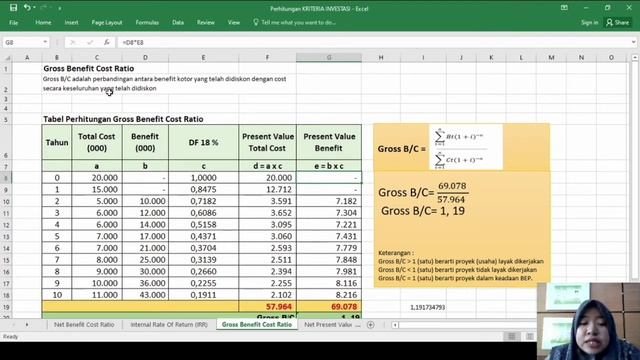Click the horizontal scrollbar left arrow

coord(395,325)
